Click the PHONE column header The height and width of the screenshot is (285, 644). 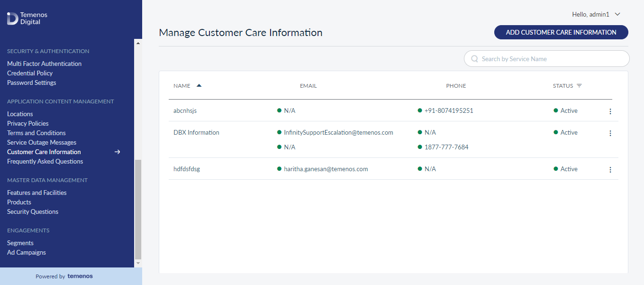[x=456, y=86]
